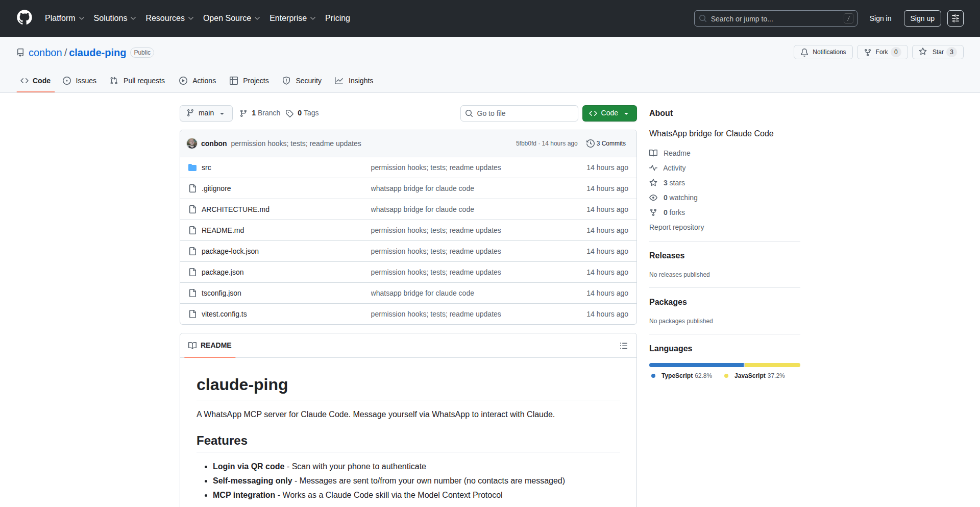Switch to the Pull requests tab
This screenshot has width=980, height=507.
(137, 81)
